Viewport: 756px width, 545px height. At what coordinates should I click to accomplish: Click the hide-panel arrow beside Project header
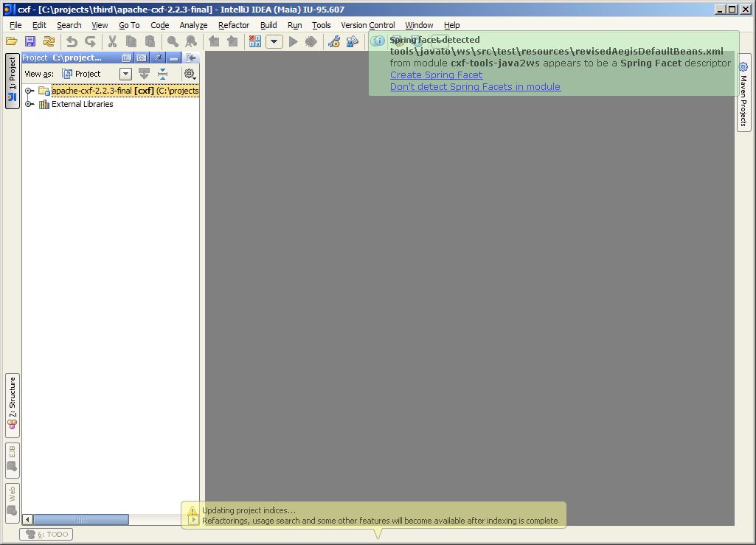(191, 58)
